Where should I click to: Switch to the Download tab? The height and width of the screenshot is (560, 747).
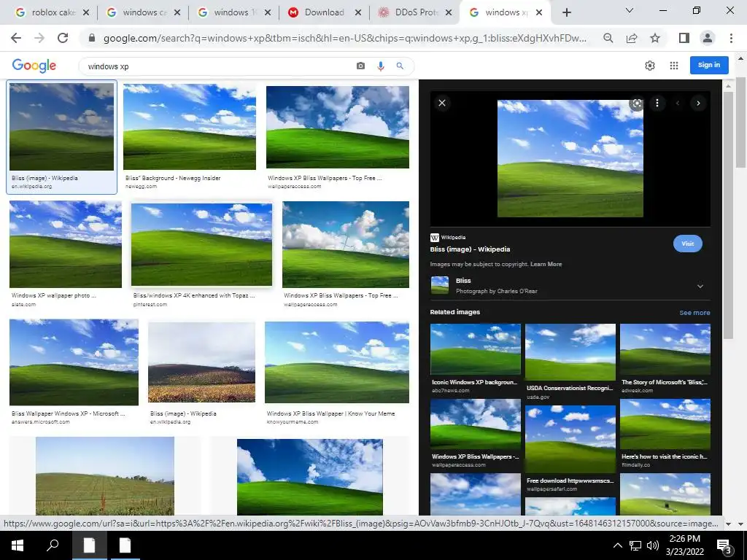[x=323, y=12]
